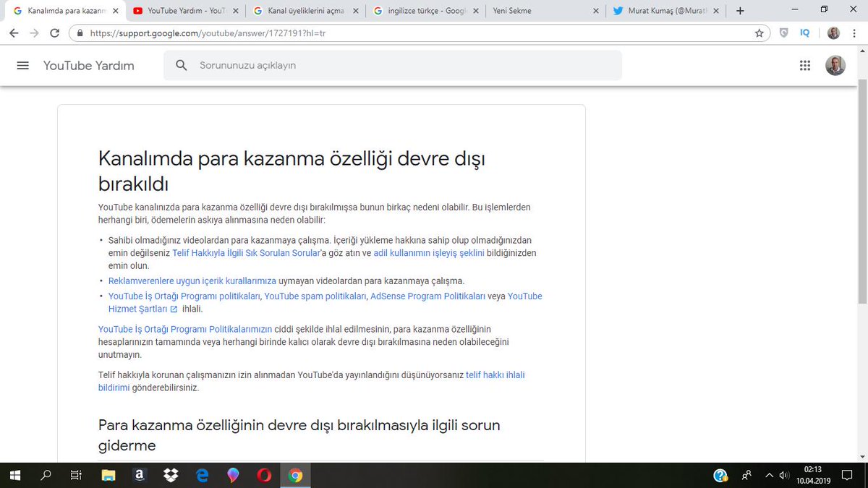
Task: Click the browser forward arrow
Action: point(34,33)
